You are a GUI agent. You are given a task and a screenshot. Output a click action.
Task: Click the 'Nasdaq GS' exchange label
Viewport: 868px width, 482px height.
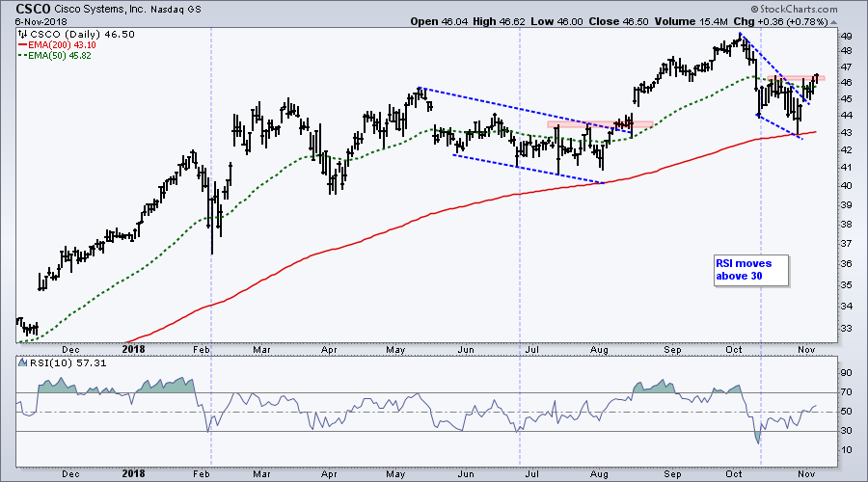[x=176, y=10]
